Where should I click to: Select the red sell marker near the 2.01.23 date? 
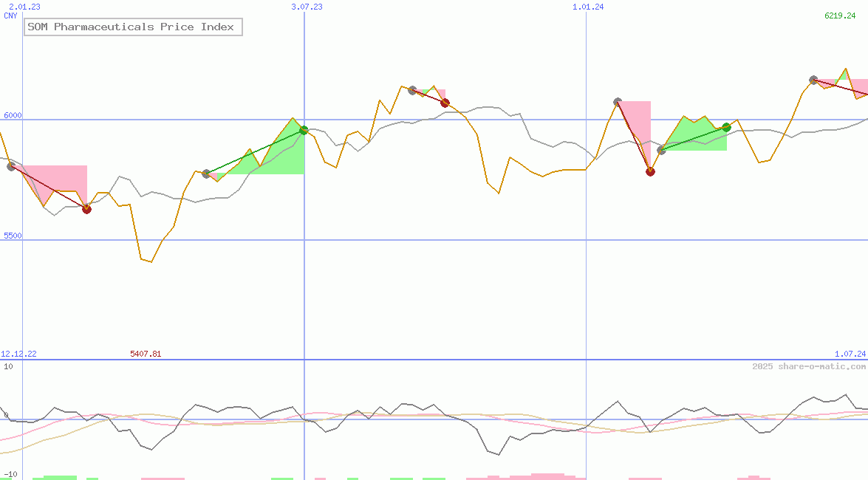[x=86, y=208]
